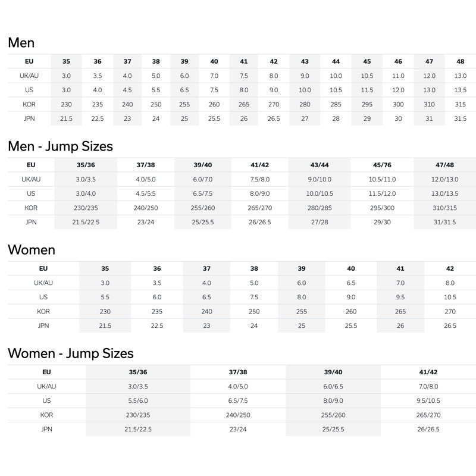Screen dimensions: 476x476
Task: Select the 10.0/10.5 US cell in Men Jump Sizes
Action: [320, 193]
